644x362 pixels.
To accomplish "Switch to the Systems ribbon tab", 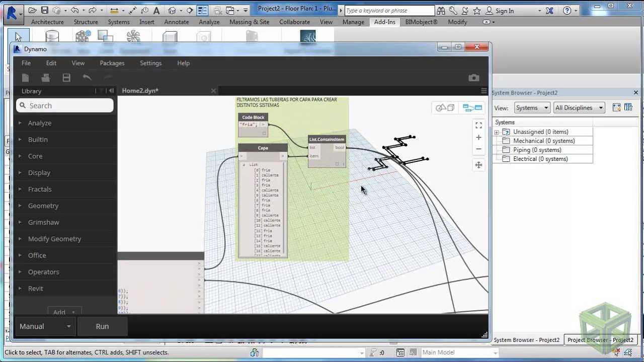I will click(x=119, y=22).
